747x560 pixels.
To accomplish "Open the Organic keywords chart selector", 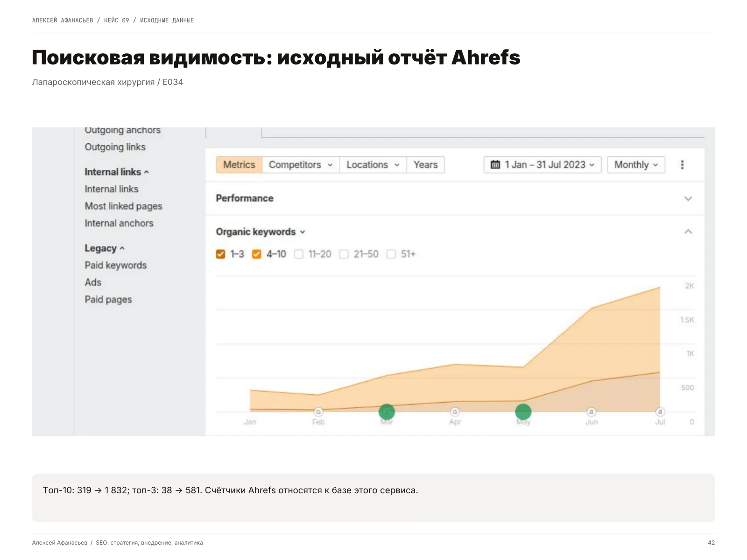I will pyautogui.click(x=260, y=232).
